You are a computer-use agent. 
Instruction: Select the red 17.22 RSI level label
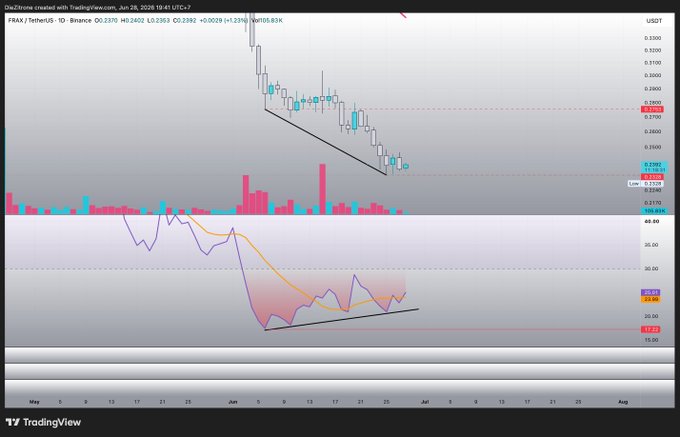[651, 329]
